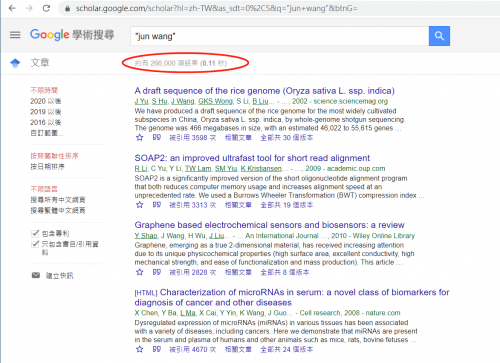This screenshot has width=500, height=363.
Task: Click the Google 學術搜尋 logo
Action: tap(72, 35)
